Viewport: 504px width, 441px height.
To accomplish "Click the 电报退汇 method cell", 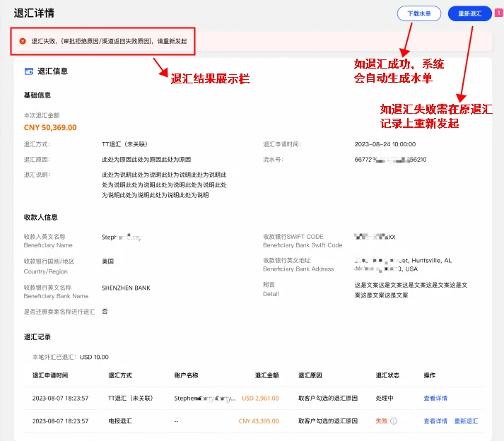I will (120, 421).
